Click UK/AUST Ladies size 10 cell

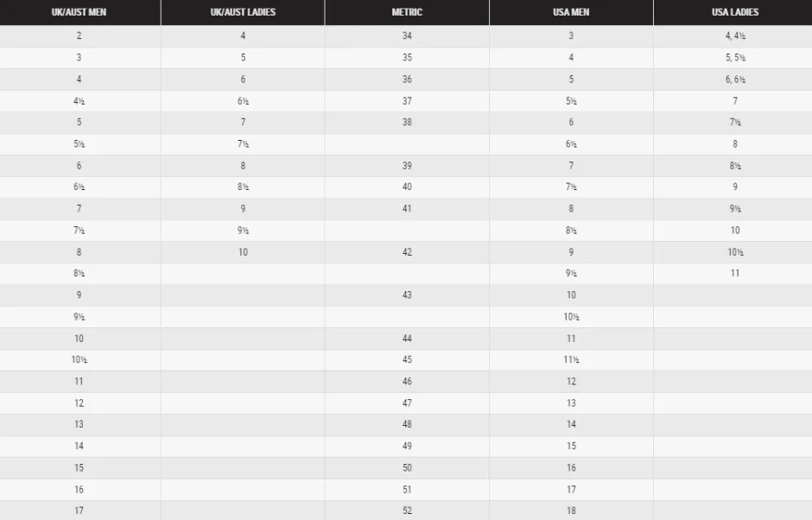tap(243, 252)
